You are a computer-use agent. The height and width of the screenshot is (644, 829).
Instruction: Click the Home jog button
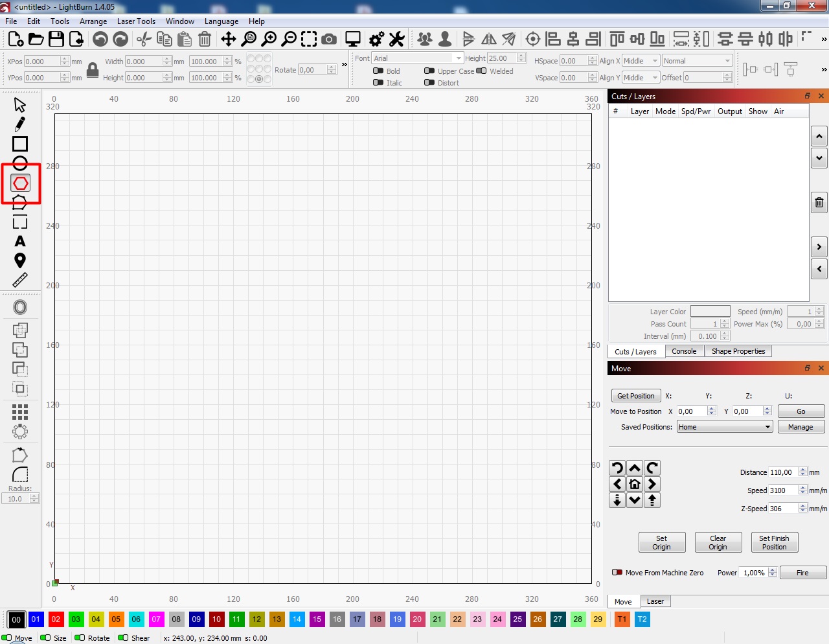pos(635,484)
